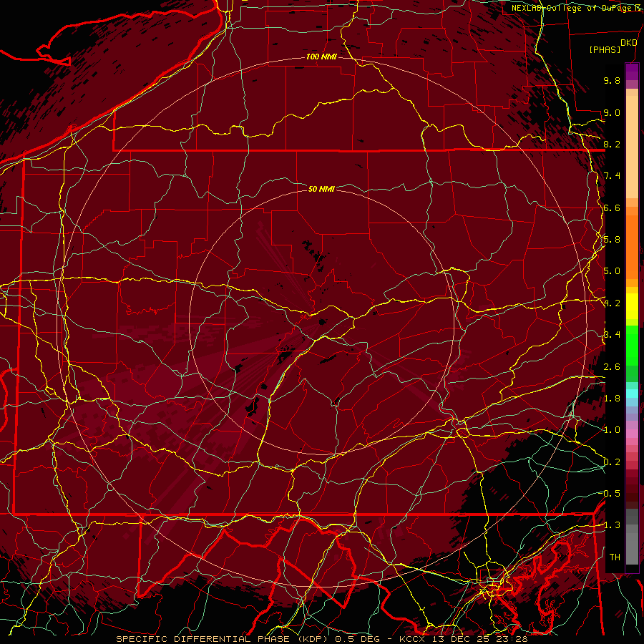Viewport: 644px width, 644px height.
Task: Click the "5.8" scale value
Action: [612, 240]
